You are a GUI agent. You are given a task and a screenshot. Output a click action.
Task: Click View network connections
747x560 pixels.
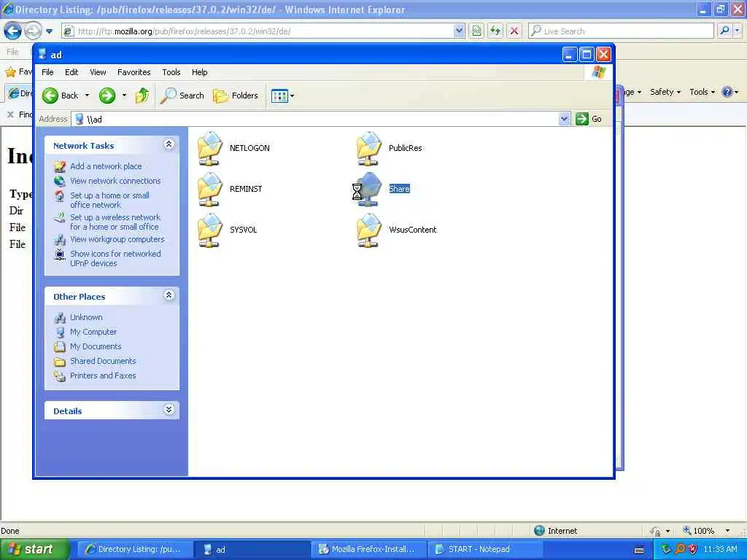point(115,181)
